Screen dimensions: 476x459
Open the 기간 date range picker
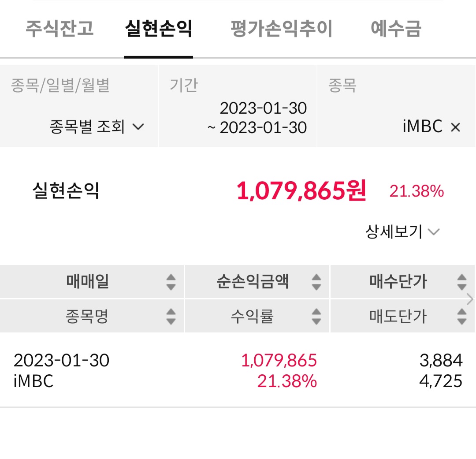pyautogui.click(x=238, y=106)
